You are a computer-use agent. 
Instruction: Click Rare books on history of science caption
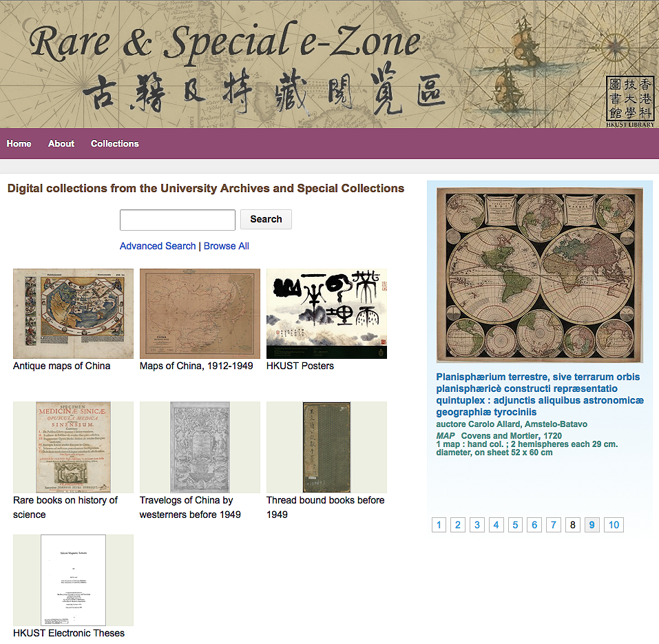65,508
